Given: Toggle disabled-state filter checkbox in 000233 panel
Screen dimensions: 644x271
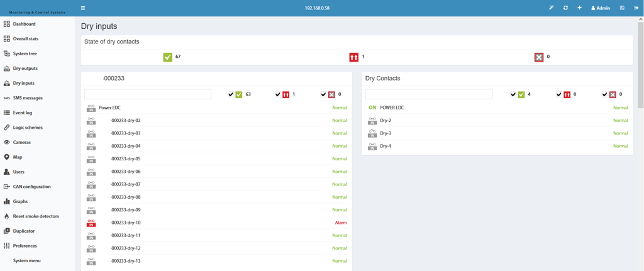Looking at the screenshot, I should pyautogui.click(x=324, y=94).
